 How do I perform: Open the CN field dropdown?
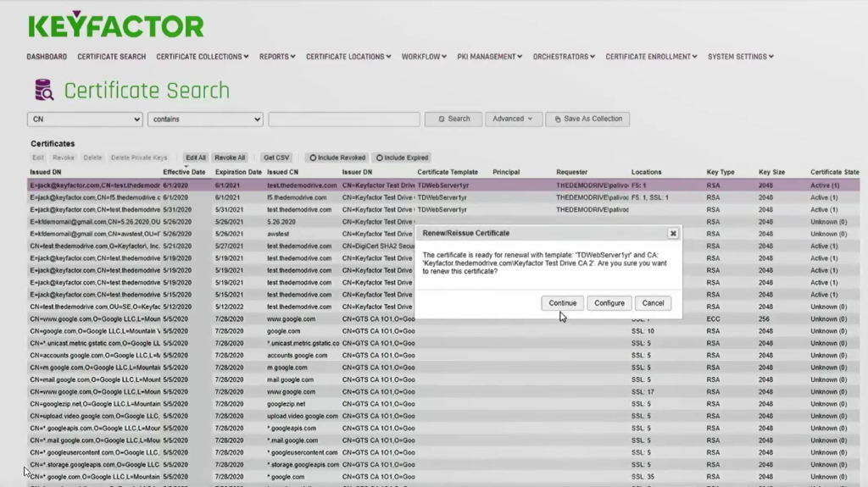click(85, 119)
